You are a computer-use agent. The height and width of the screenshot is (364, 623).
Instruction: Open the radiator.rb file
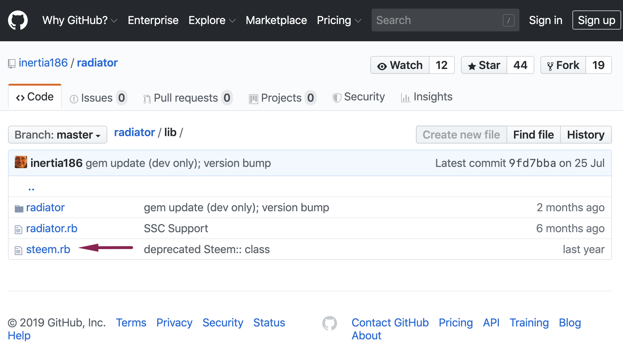(x=52, y=229)
